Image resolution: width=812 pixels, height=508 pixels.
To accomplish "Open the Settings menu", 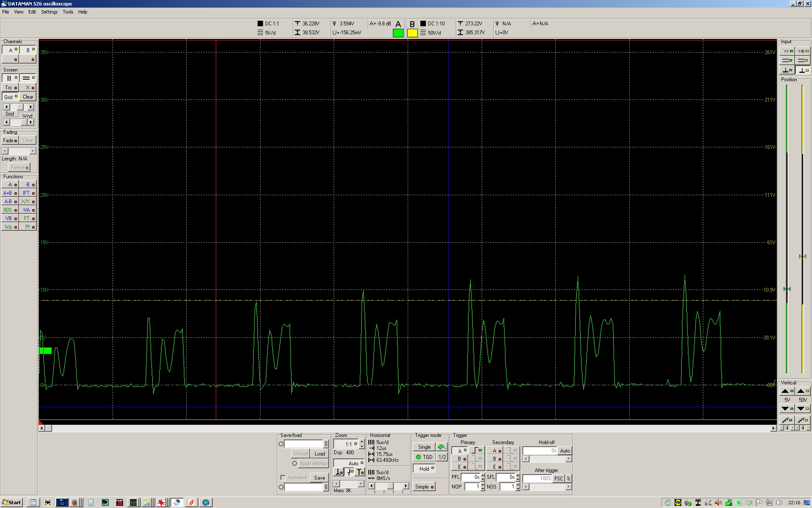I will [49, 12].
